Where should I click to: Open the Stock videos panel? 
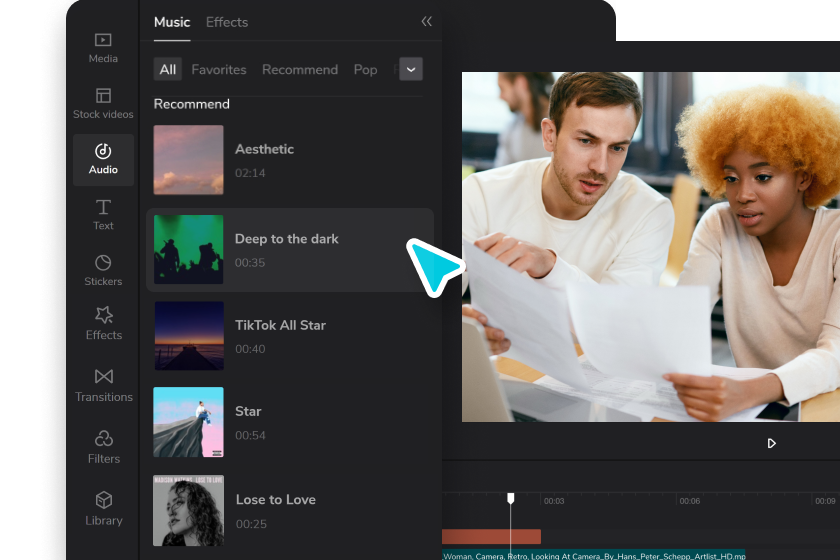click(x=103, y=103)
